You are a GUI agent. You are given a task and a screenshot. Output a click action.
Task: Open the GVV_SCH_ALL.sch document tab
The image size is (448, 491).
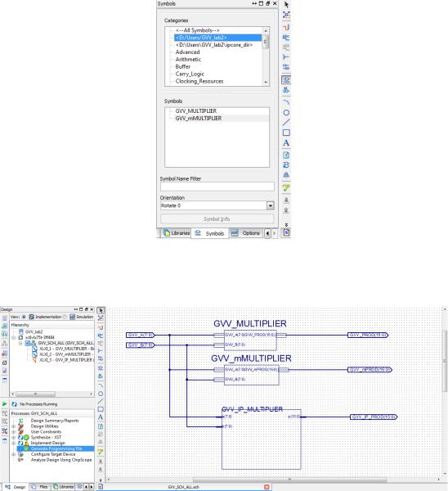coord(183,487)
